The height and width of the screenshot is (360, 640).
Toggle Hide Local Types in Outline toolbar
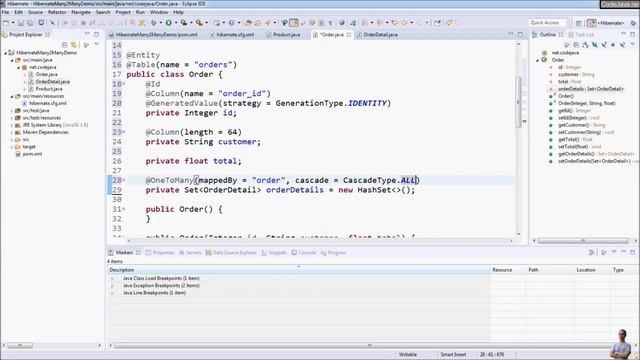click(x=622, y=44)
